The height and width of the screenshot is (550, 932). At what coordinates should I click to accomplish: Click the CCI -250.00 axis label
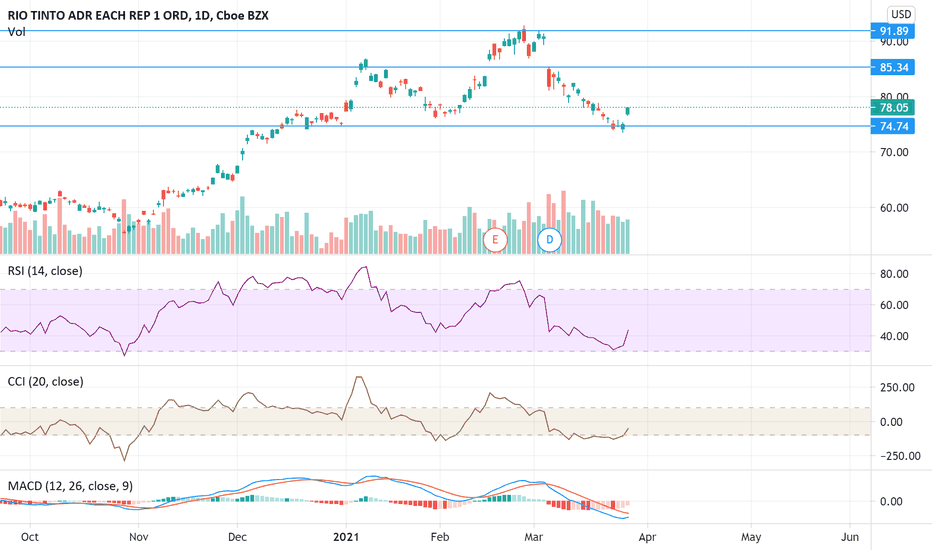point(900,456)
